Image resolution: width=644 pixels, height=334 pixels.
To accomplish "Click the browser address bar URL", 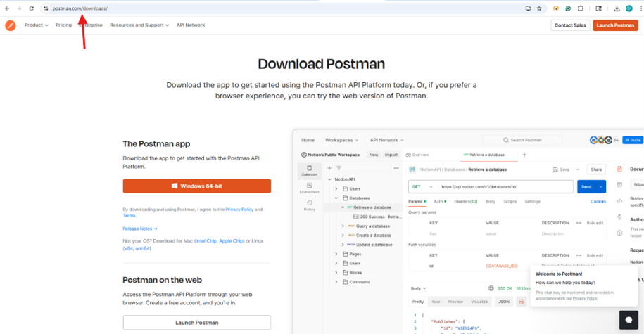I will tap(80, 8).
